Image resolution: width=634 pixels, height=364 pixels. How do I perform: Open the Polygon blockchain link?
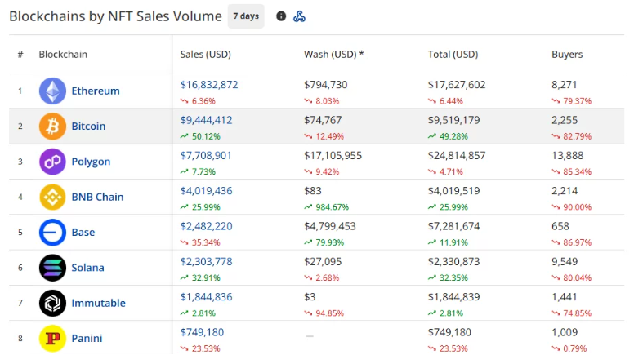coord(91,162)
